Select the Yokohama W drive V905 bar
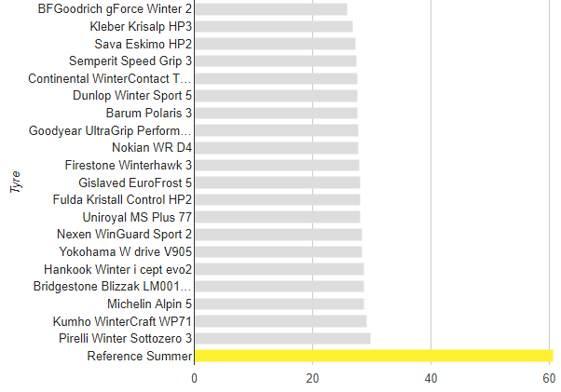The height and width of the screenshot is (392, 561). pos(278,251)
